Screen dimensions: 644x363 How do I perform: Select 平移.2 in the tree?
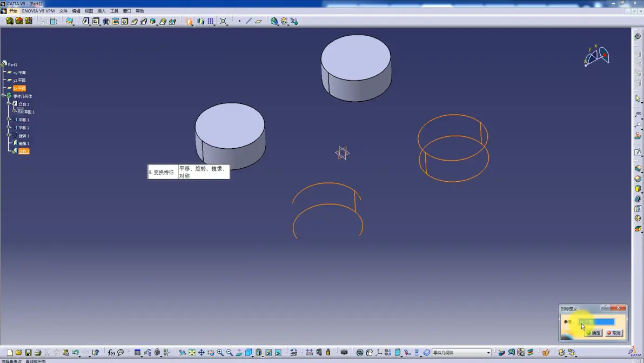pyautogui.click(x=24, y=128)
